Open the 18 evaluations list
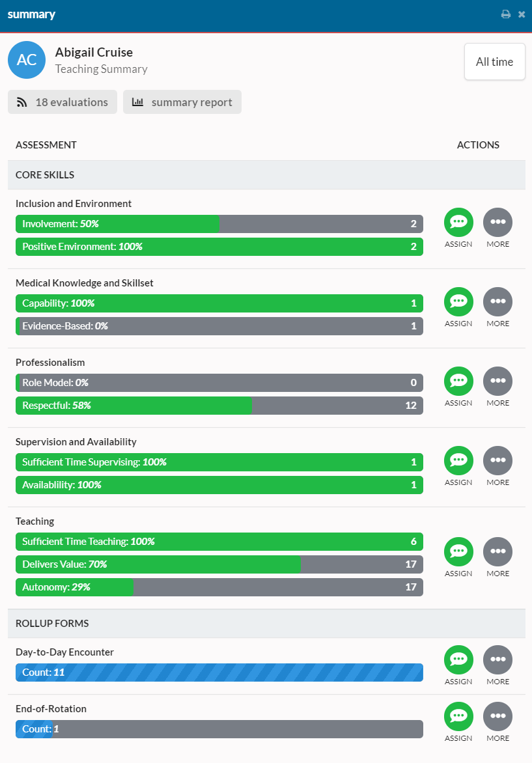The image size is (532, 763). (62, 102)
